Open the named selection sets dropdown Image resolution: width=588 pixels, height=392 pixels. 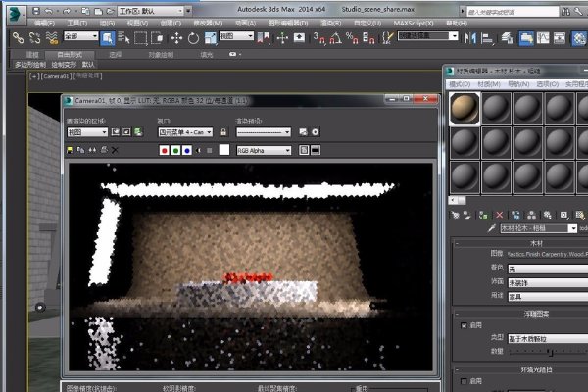428,36
